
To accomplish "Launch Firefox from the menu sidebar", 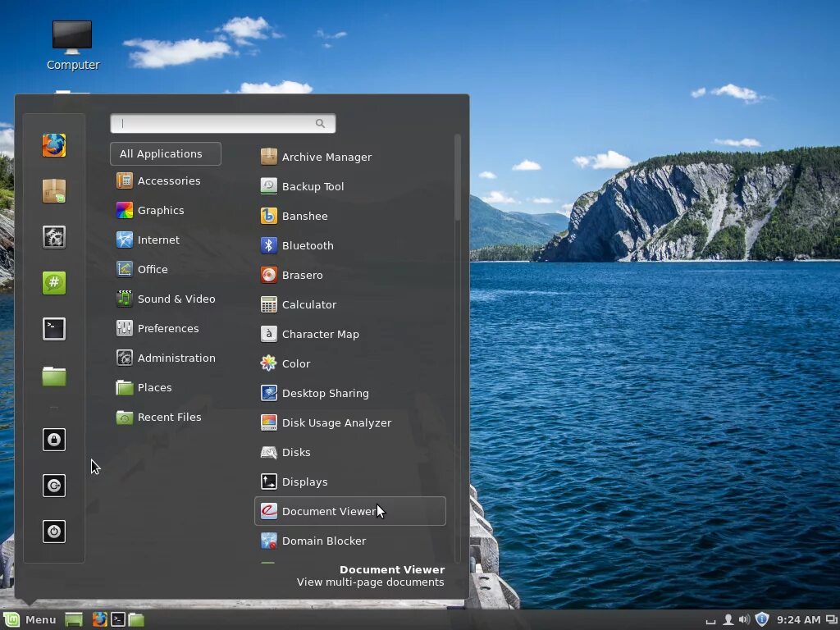I will [53, 145].
